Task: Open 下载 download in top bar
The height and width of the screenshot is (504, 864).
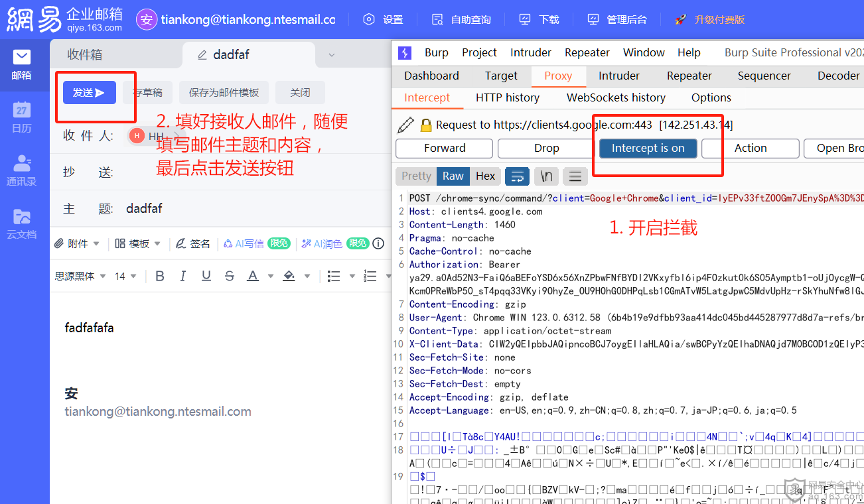Action: pos(539,19)
